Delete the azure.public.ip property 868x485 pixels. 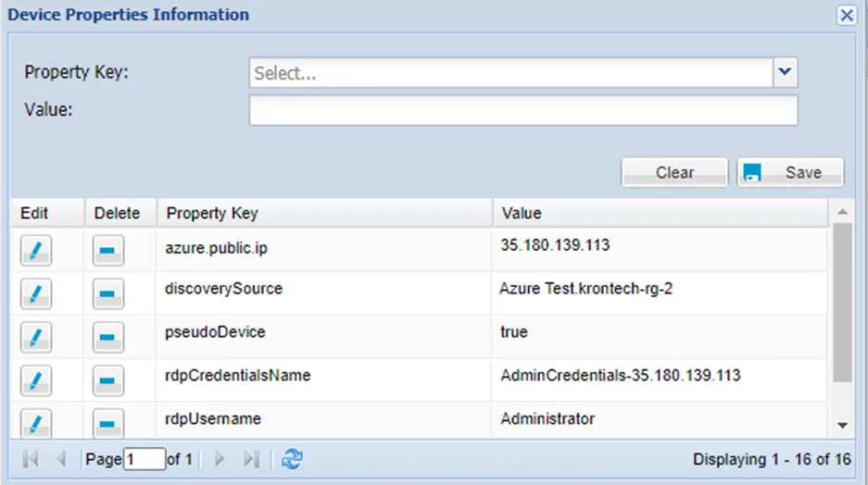click(108, 251)
